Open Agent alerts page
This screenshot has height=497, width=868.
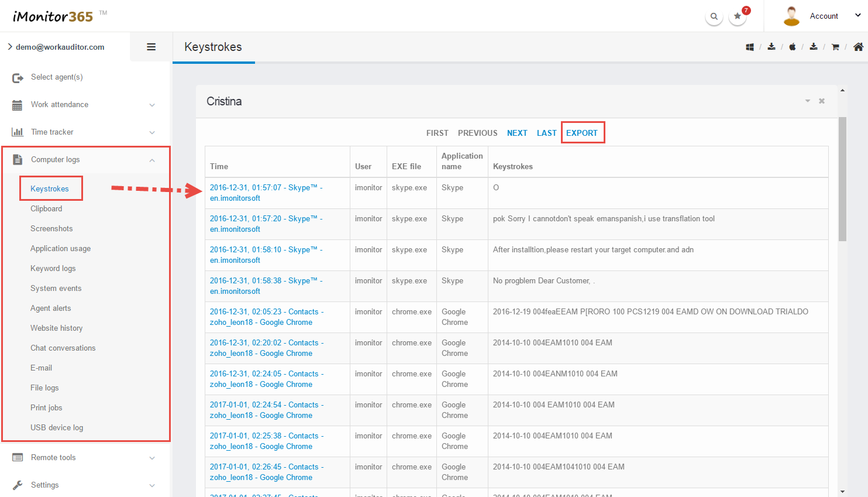tap(50, 309)
